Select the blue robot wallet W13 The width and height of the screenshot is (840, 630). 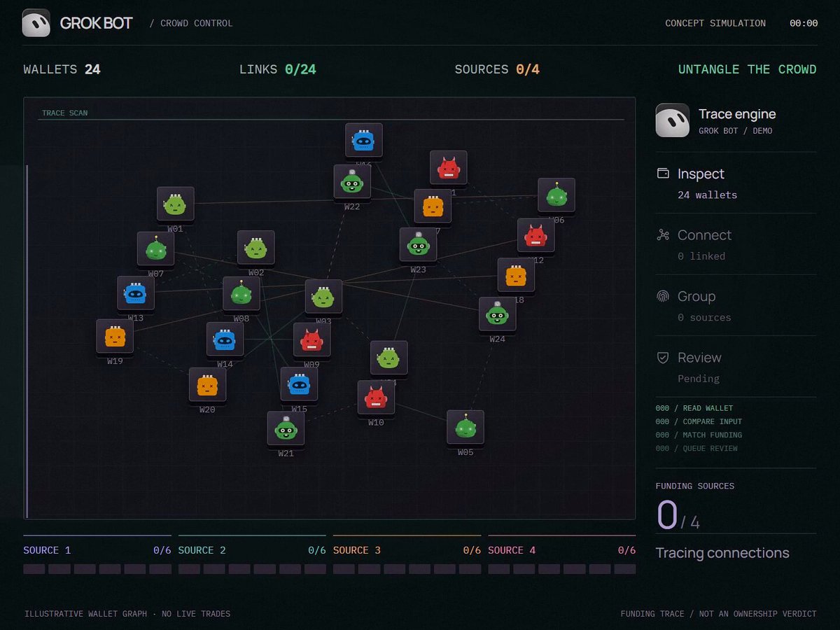(x=136, y=293)
